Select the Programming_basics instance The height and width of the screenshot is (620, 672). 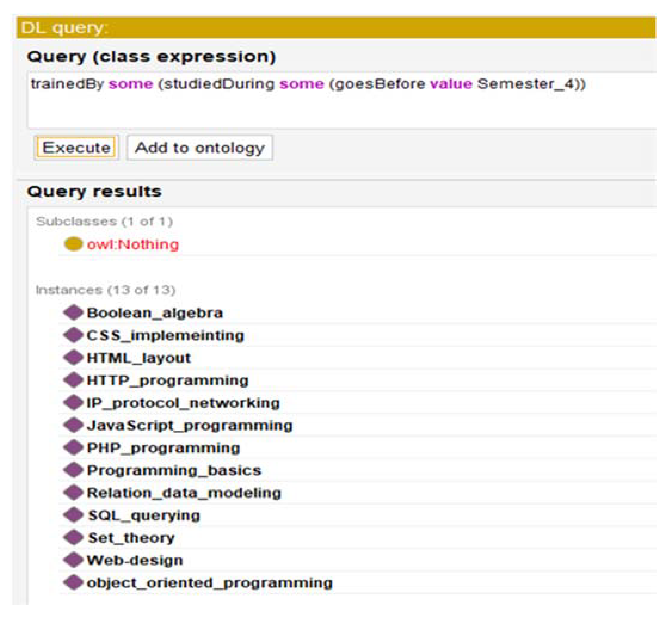(x=174, y=470)
